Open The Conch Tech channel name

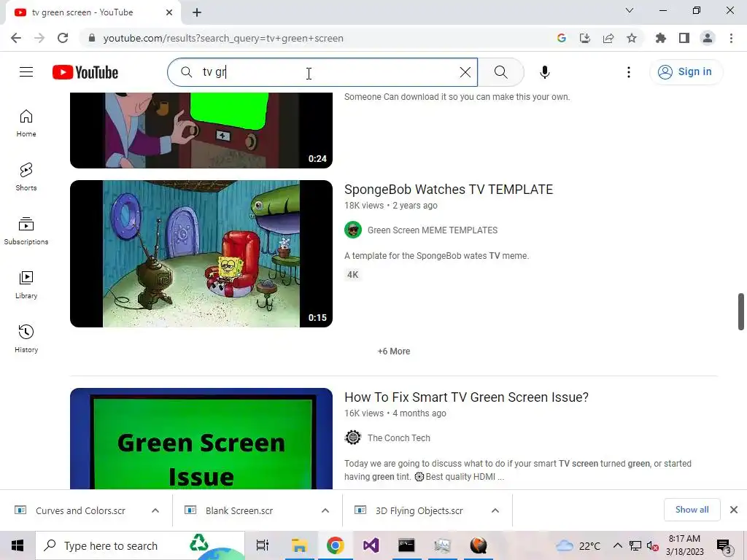click(399, 438)
